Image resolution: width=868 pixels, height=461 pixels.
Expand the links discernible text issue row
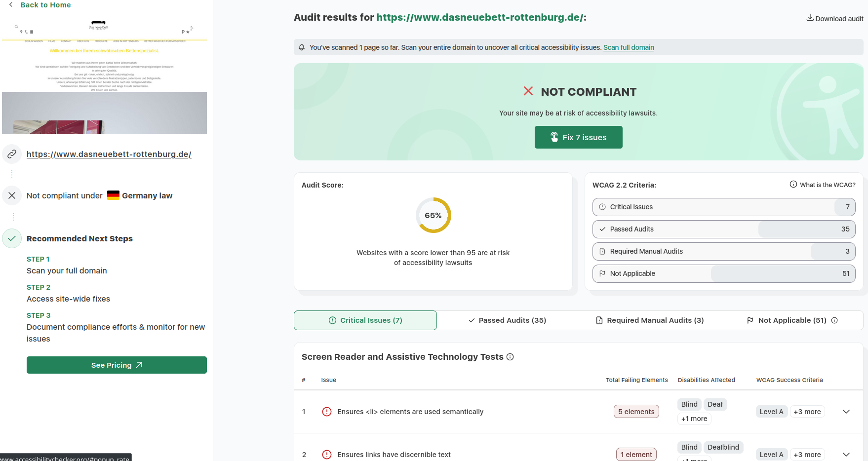(x=846, y=455)
